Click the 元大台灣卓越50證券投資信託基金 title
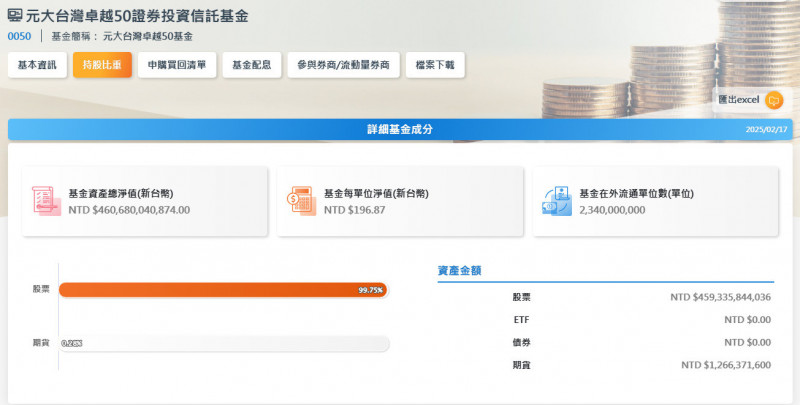 coord(137,16)
